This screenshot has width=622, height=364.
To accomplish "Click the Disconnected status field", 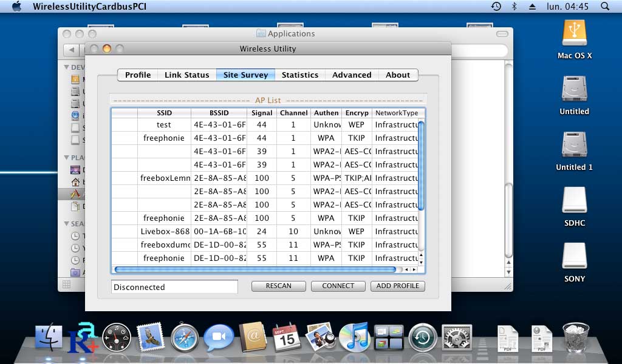I will [x=174, y=287].
